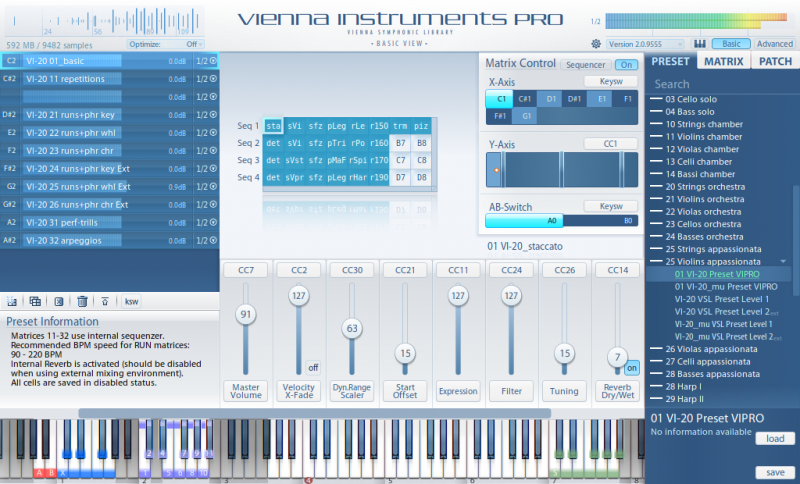Click output icon on VI-20 23 runs+phr chr row

213,150
